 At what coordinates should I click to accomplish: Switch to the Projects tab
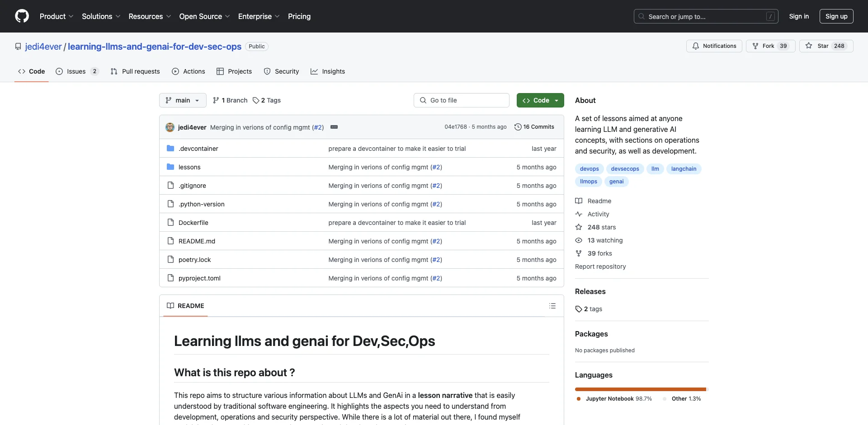tap(234, 71)
